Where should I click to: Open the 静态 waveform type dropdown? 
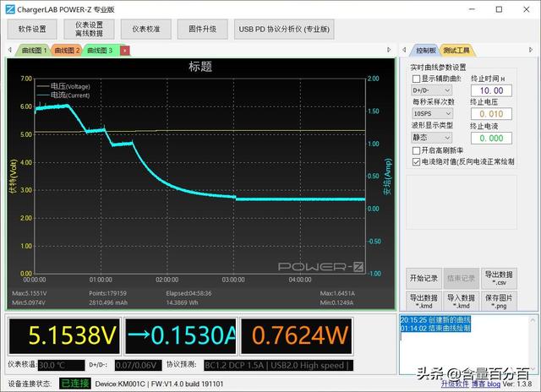[432, 138]
